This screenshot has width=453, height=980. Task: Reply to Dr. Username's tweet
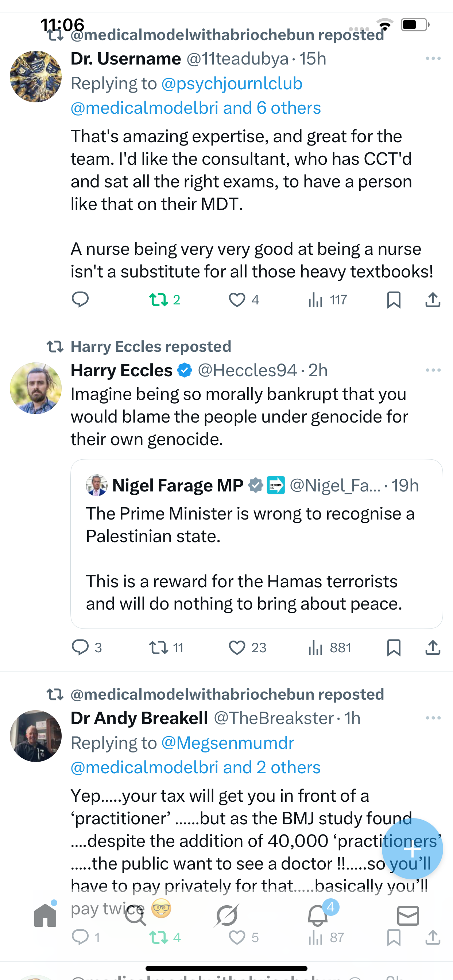(x=80, y=300)
